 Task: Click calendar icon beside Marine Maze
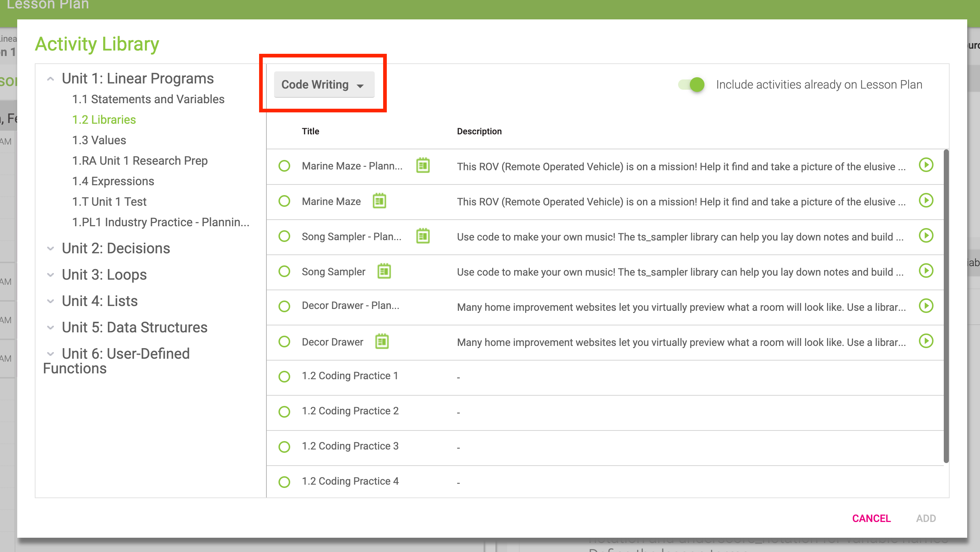379,201
